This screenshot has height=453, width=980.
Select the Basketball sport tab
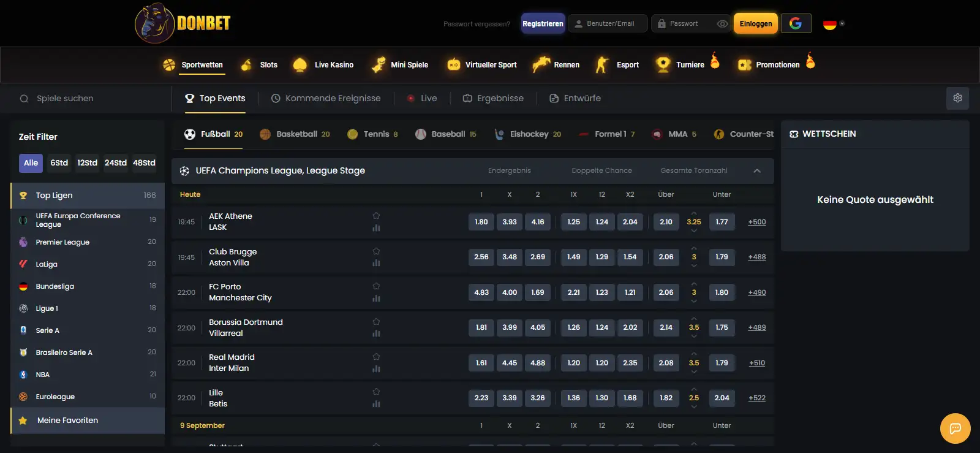(295, 134)
